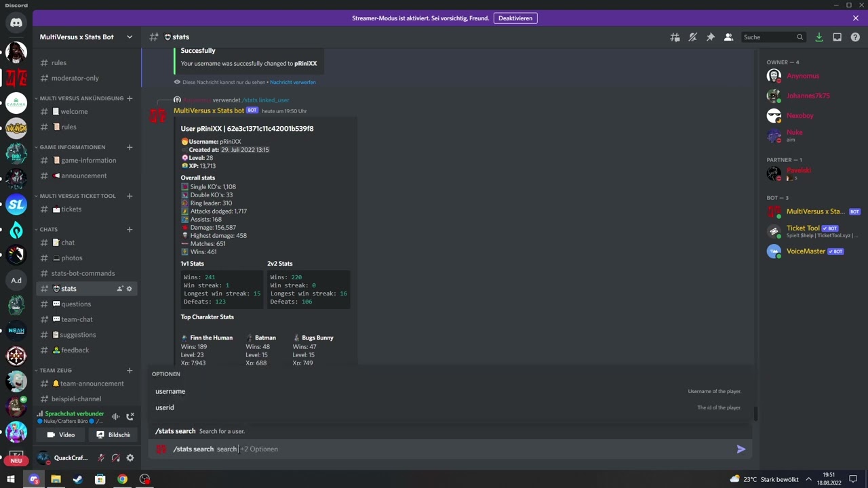Add channel to MULTI VERSUS ANKÜNDIGUNG category
The width and height of the screenshot is (868, 488).
130,98
